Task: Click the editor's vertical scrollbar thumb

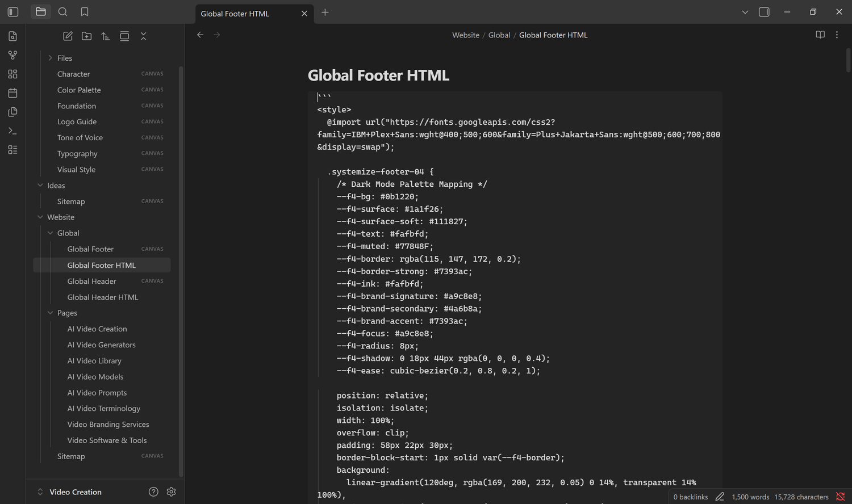Action: [x=849, y=59]
